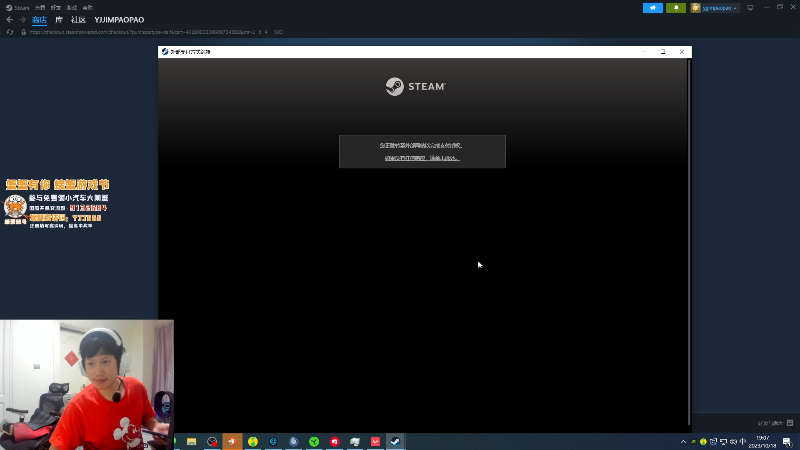Open the white printer-like taskbar app
Image resolution: width=800 pixels, height=450 pixels.
click(355, 441)
